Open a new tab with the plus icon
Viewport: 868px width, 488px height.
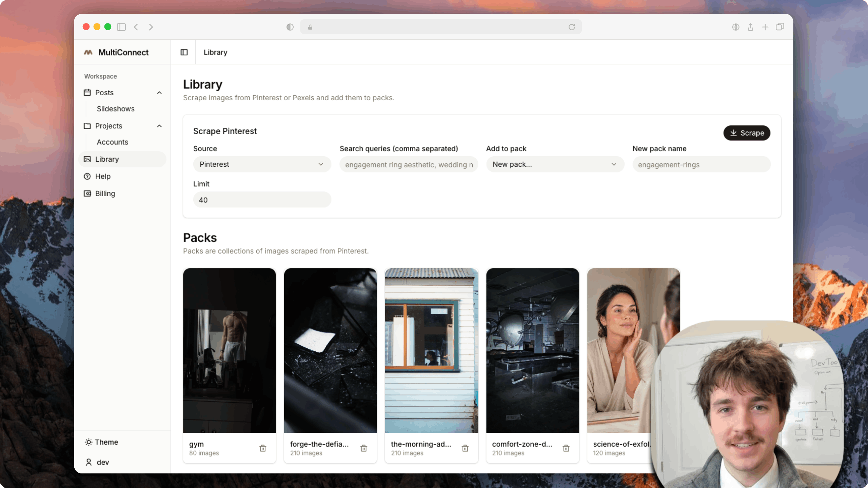[x=765, y=27]
